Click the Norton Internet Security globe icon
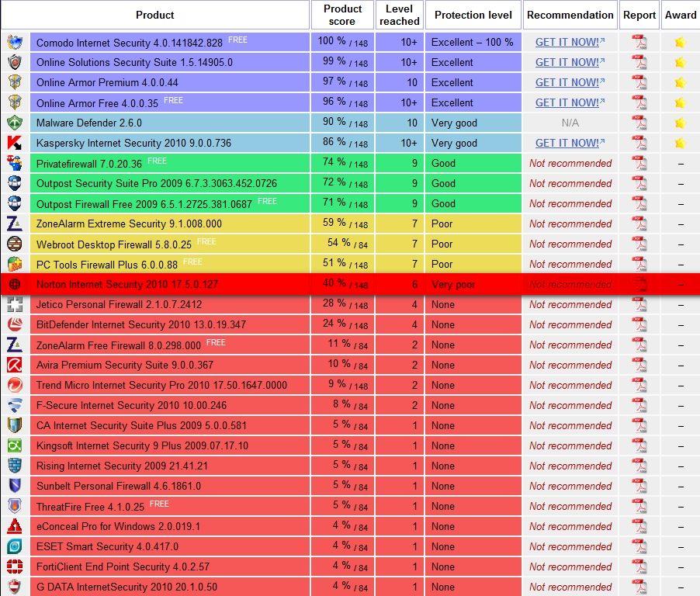Viewport: 700px width, 596px height. (15, 284)
